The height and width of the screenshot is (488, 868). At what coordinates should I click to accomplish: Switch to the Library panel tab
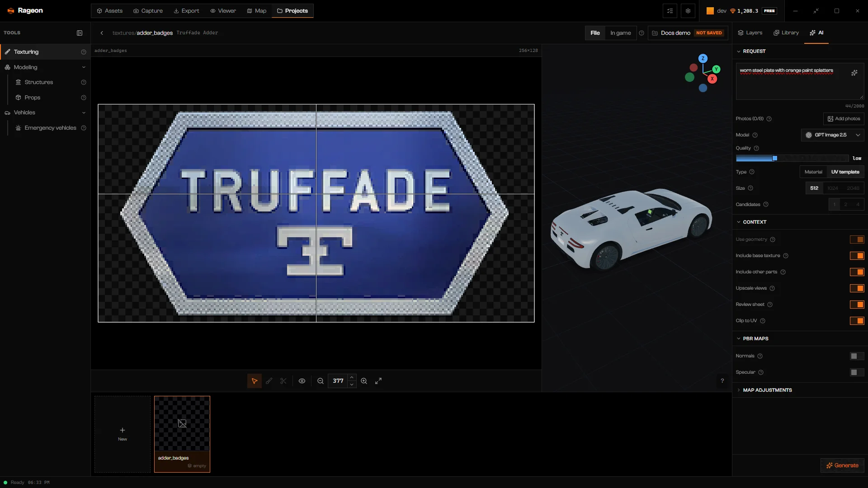[786, 33]
